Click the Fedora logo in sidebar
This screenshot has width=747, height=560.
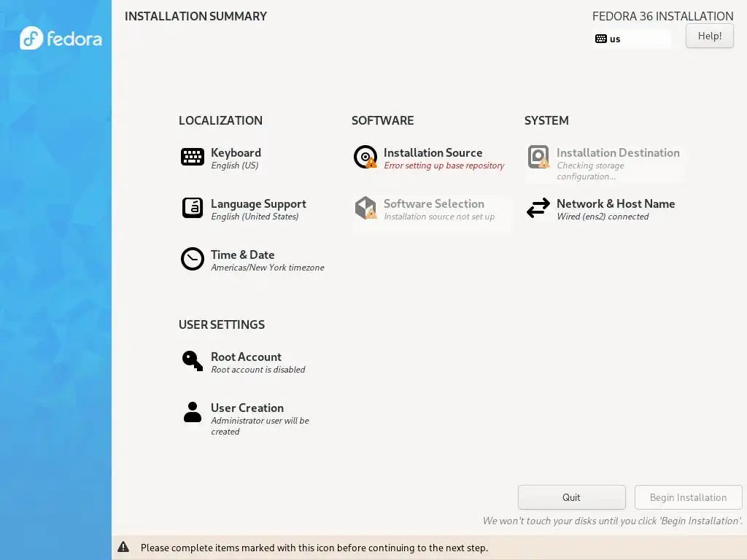pos(61,38)
